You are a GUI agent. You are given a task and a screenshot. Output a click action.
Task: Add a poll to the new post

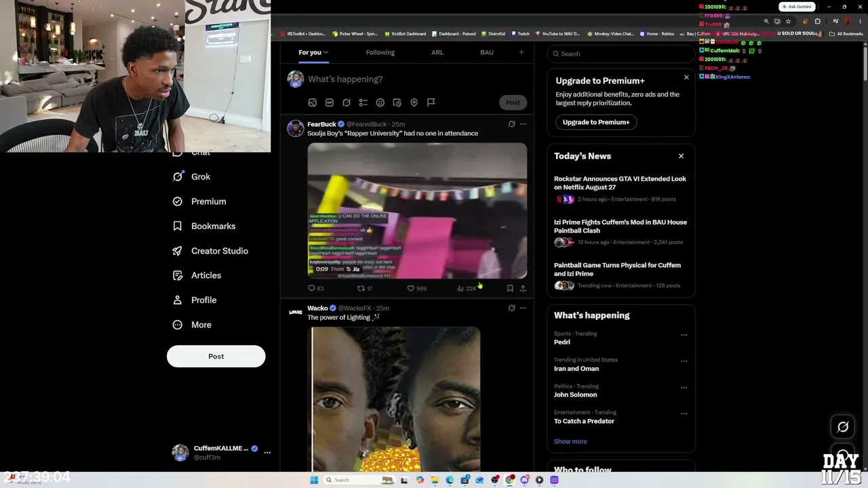click(x=363, y=102)
